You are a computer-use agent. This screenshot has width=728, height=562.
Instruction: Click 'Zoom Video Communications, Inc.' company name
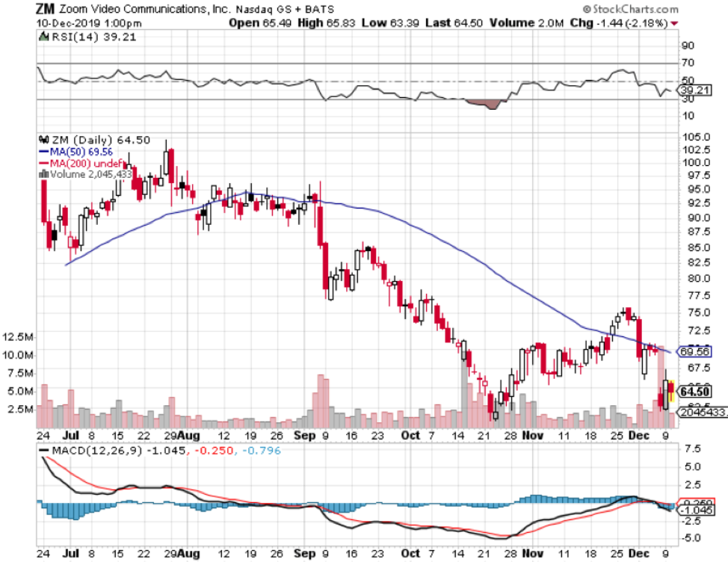[x=145, y=9]
